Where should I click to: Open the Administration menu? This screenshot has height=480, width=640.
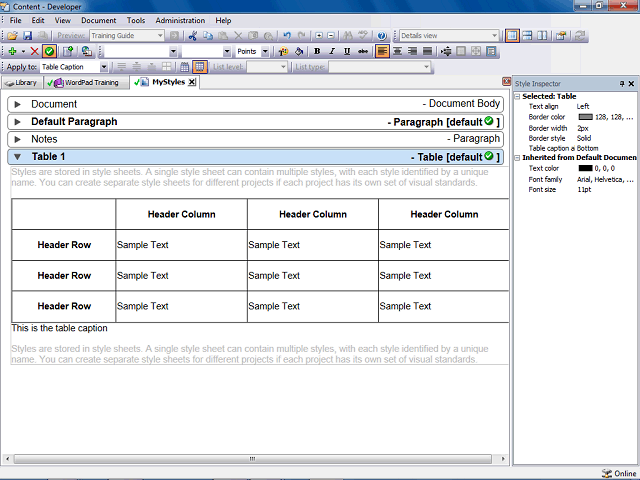pyautogui.click(x=180, y=20)
